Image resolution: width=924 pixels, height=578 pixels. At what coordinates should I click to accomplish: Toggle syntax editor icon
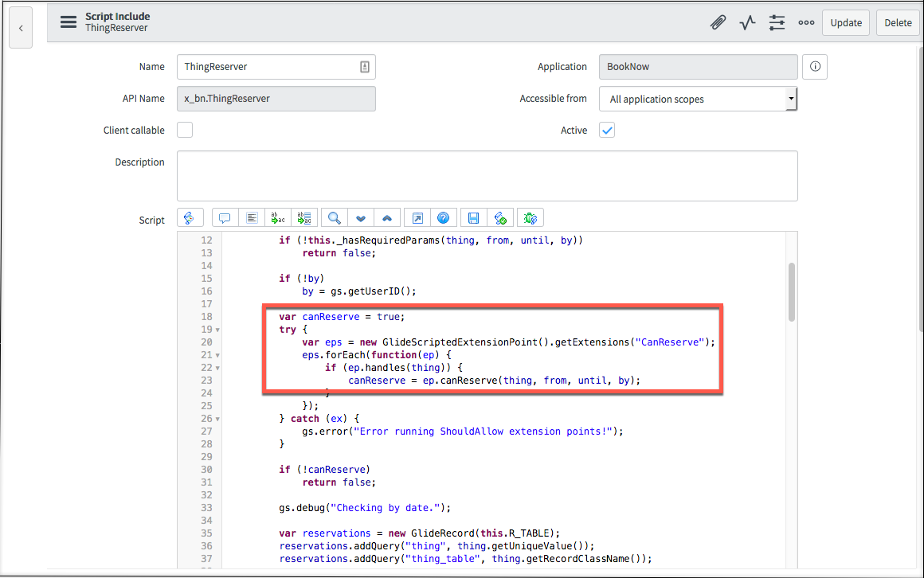[x=190, y=218]
